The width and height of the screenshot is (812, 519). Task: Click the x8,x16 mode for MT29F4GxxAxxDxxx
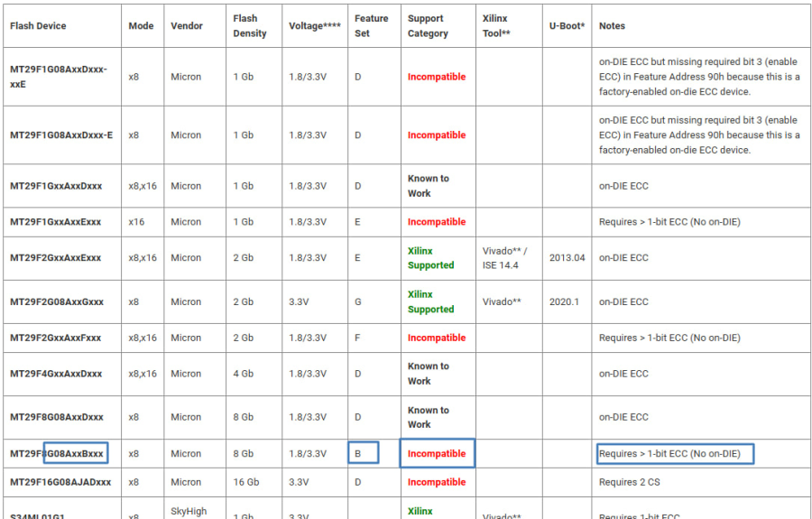point(143,374)
